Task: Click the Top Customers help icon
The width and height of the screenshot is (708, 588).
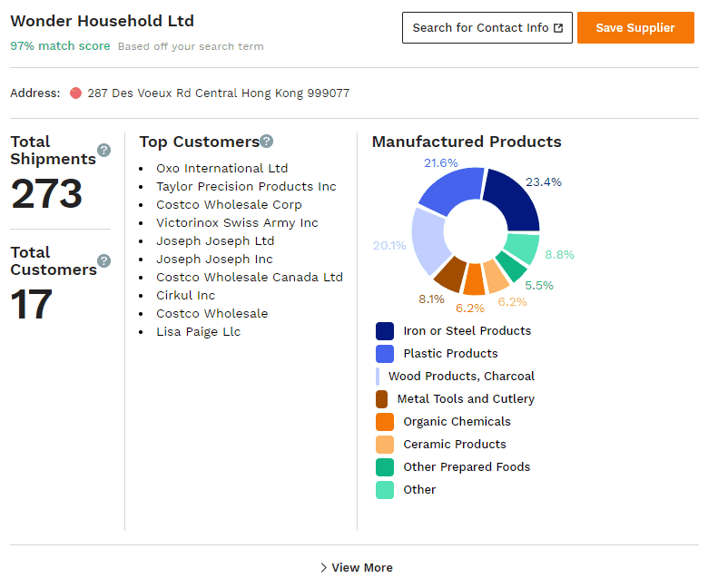Action: [x=266, y=142]
